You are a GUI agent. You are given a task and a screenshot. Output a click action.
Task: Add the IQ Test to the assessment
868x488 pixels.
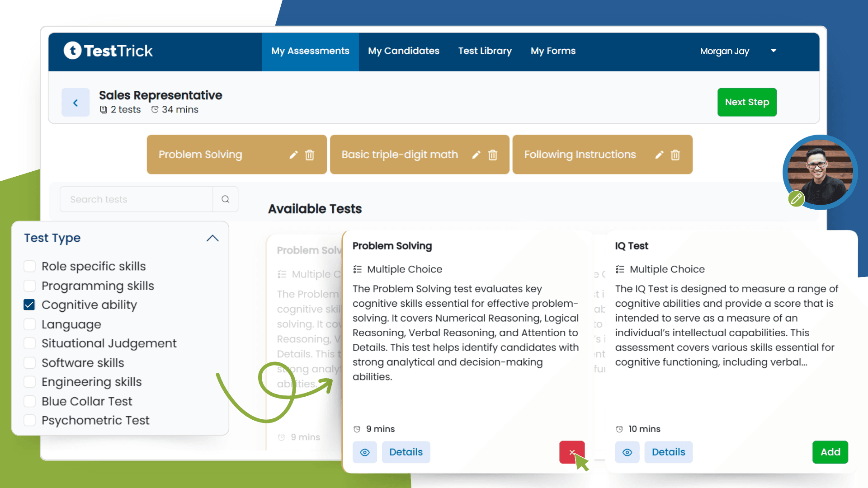pyautogui.click(x=830, y=452)
